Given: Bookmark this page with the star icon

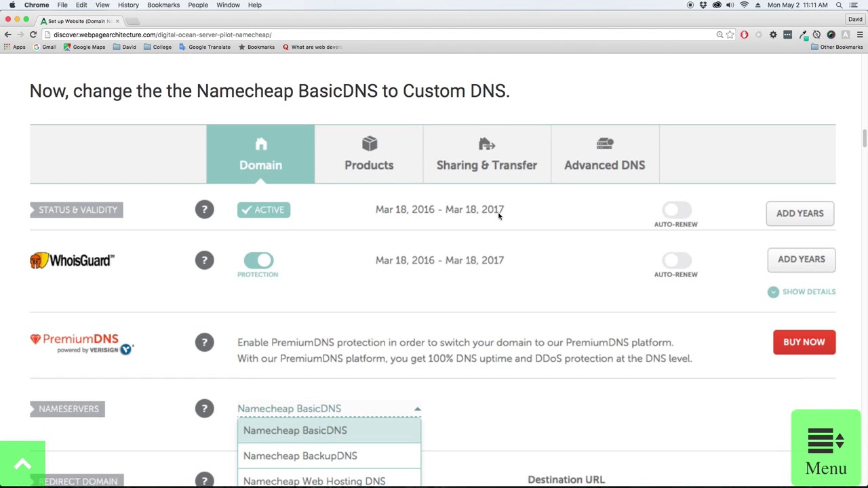Looking at the screenshot, I should [x=730, y=35].
